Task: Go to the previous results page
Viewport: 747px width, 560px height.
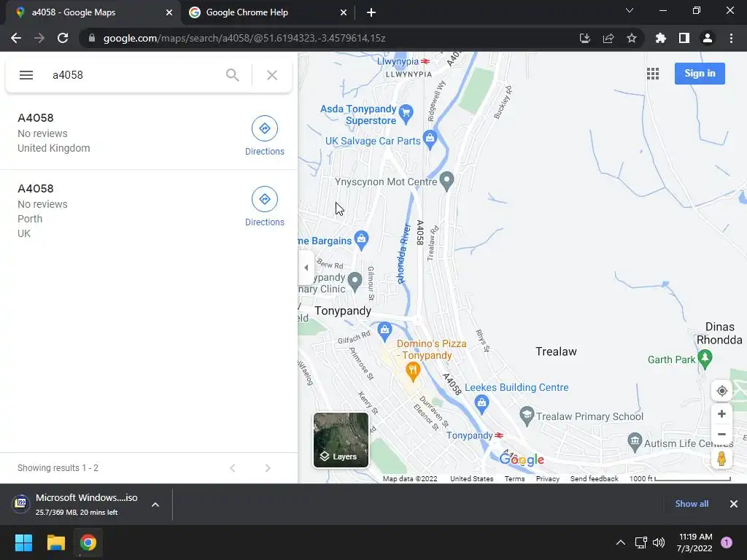Action: coord(233,468)
